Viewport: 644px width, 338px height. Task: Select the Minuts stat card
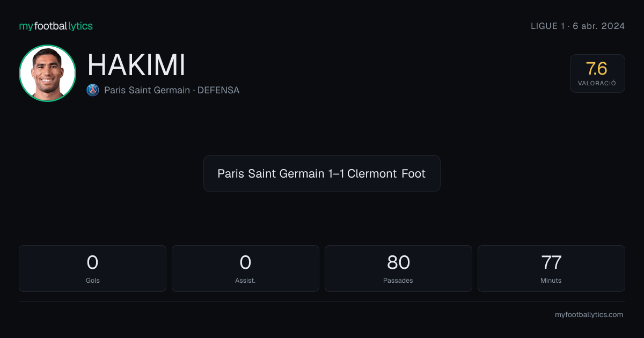551,268
